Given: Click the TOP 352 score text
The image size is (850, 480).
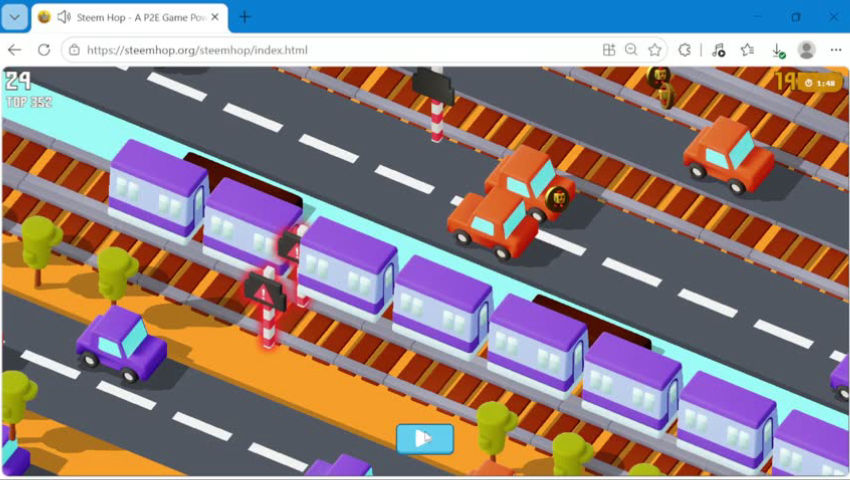Looking at the screenshot, I should tap(29, 101).
